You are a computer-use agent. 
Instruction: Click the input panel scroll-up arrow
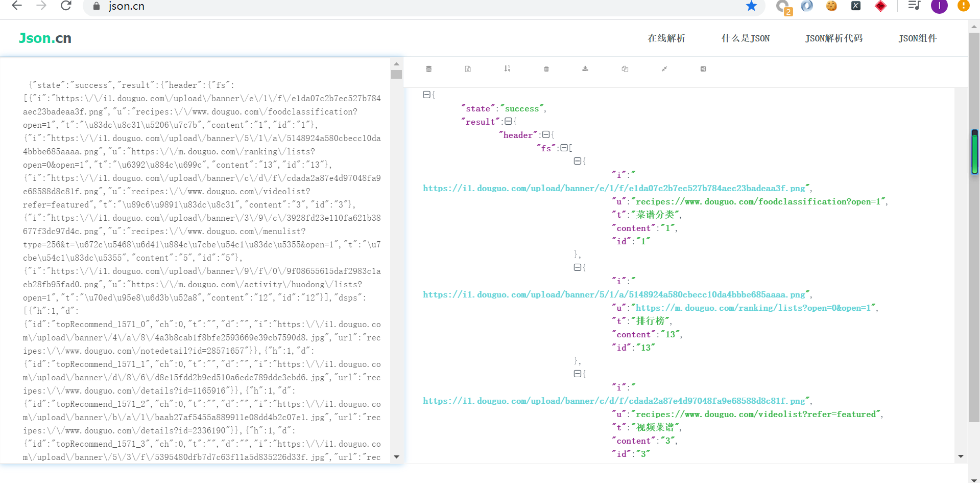coord(396,64)
